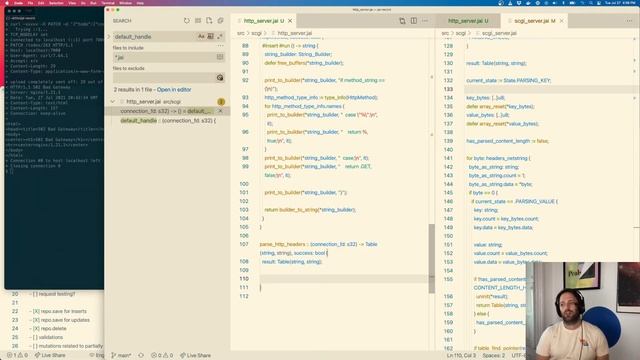The width and height of the screenshot is (640, 360).
Task: Click 'repo.save for inserts' in background editor
Action: click(x=63, y=311)
